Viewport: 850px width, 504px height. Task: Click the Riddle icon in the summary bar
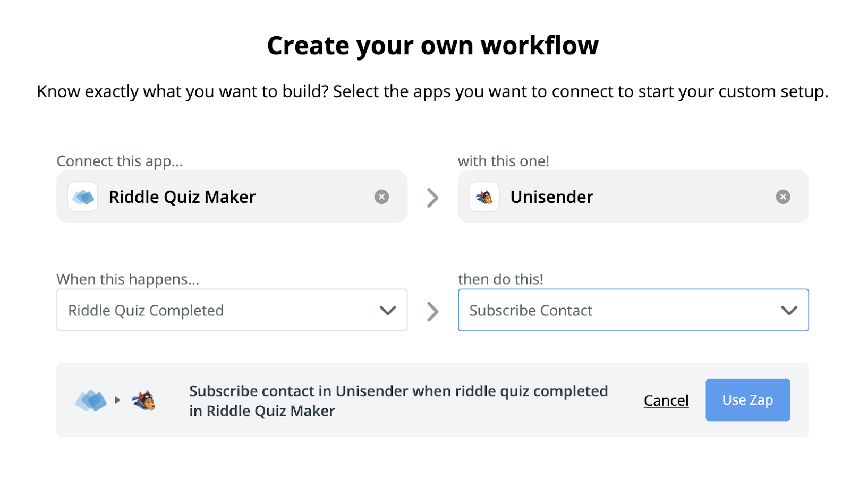[91, 400]
